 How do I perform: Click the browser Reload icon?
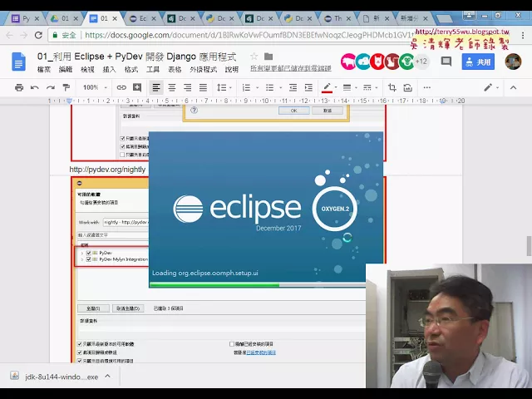(x=38, y=35)
